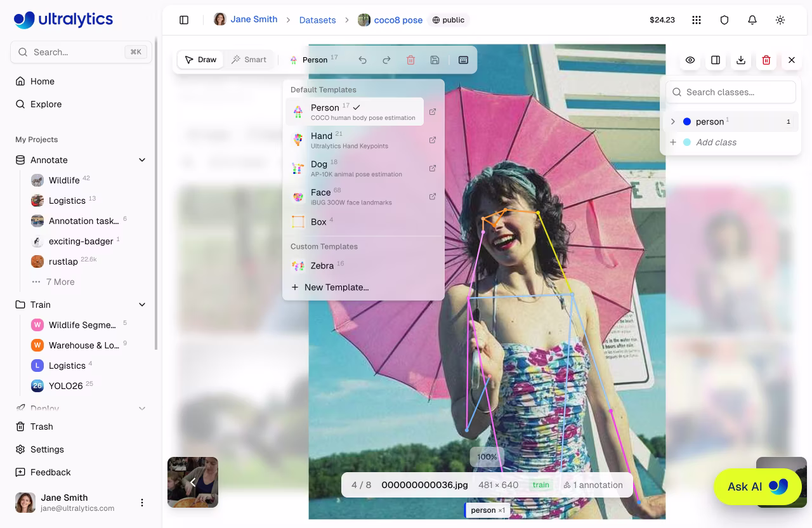Collapse the Train section
Screen dimensions: 812x528
[x=142, y=305]
